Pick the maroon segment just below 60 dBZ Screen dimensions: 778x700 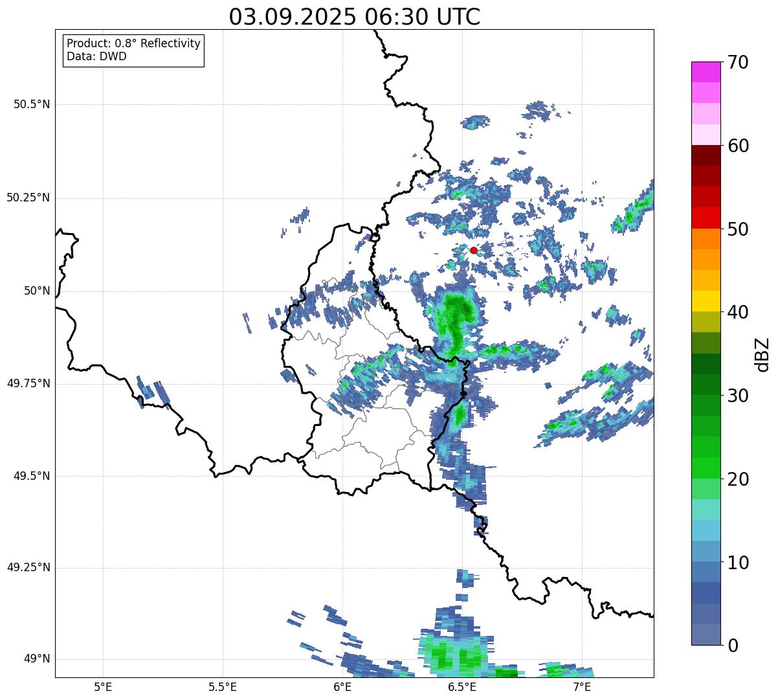(706, 155)
